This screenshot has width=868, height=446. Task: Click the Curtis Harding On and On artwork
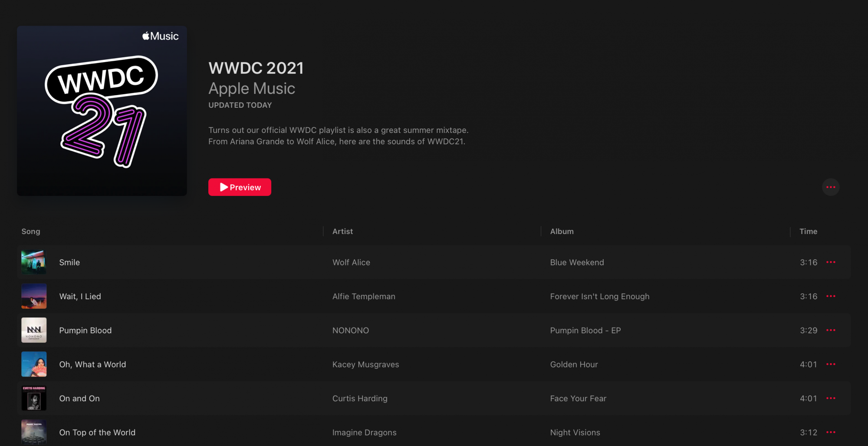click(x=34, y=398)
